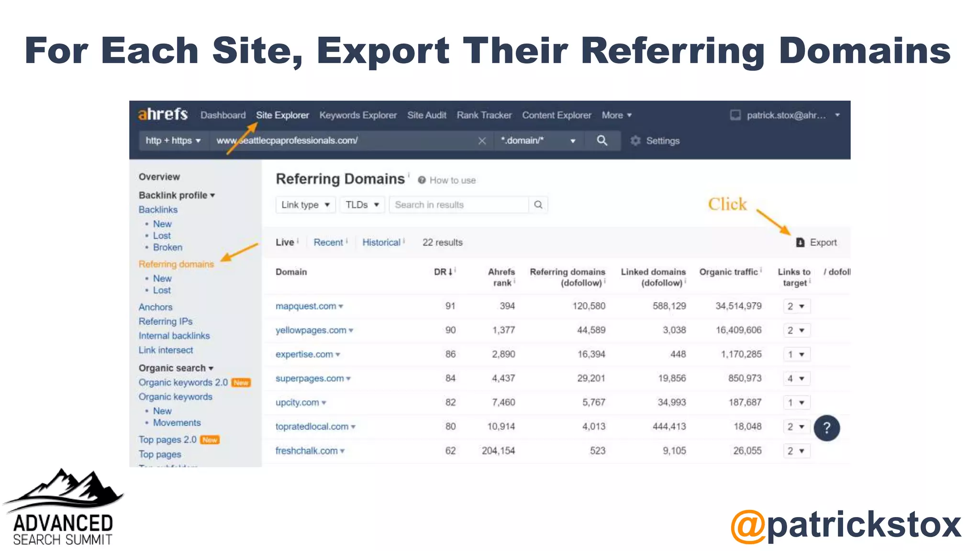Open the http + https protocol dropdown
This screenshot has width=980, height=551.
[173, 141]
